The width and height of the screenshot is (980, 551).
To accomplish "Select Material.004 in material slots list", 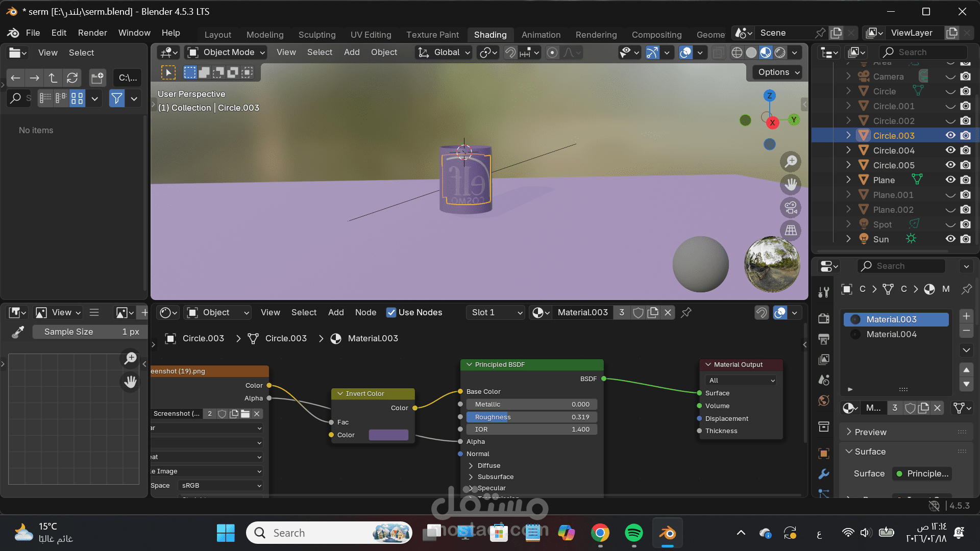I will point(891,334).
